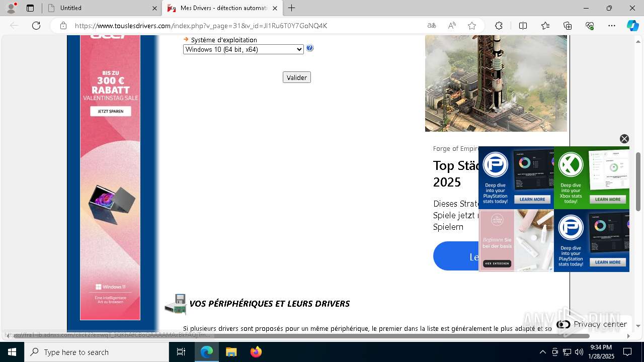Show translate options icon
This screenshot has height=362, width=644.
tap(432, 26)
